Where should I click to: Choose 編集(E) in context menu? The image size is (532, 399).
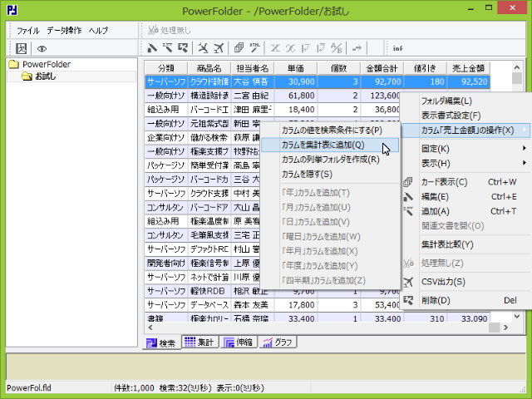pyautogui.click(x=466, y=197)
